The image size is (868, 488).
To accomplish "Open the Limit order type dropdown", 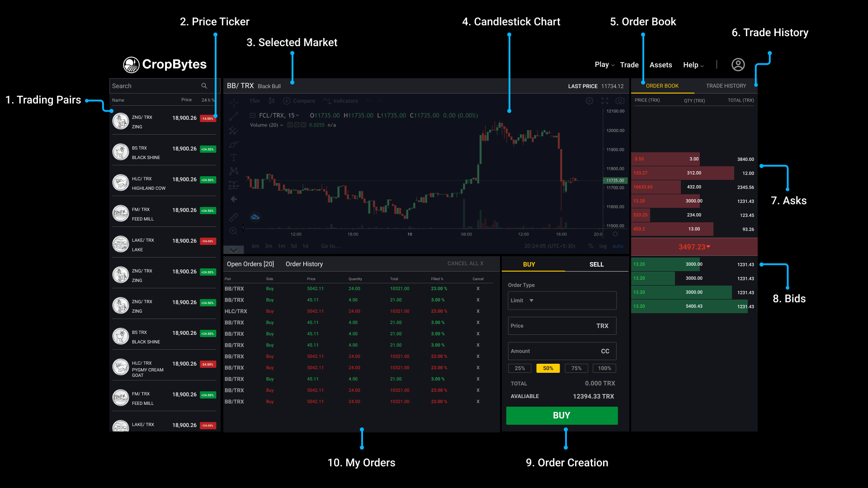I will 562,300.
